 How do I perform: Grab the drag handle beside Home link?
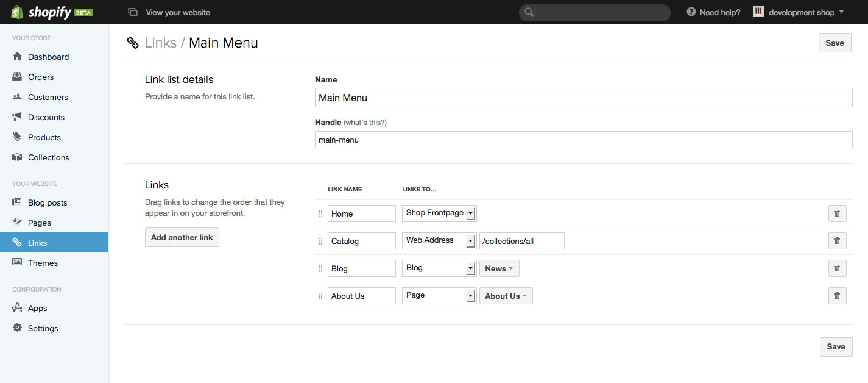(321, 214)
